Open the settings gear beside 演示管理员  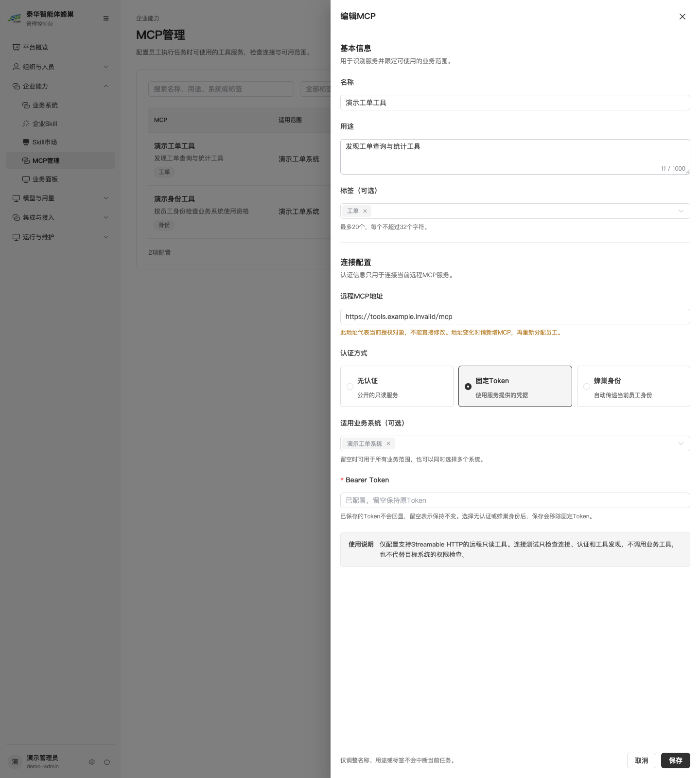pos(92,762)
